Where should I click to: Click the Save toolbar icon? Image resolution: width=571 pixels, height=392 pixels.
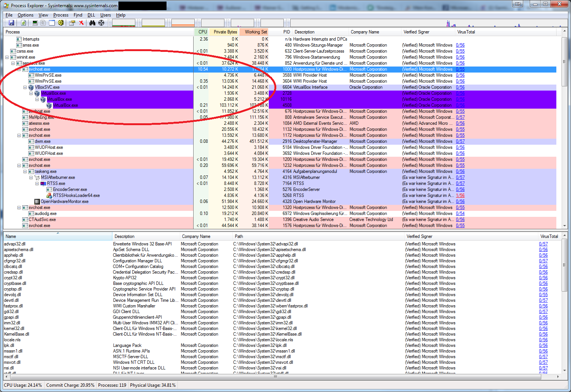click(x=11, y=23)
